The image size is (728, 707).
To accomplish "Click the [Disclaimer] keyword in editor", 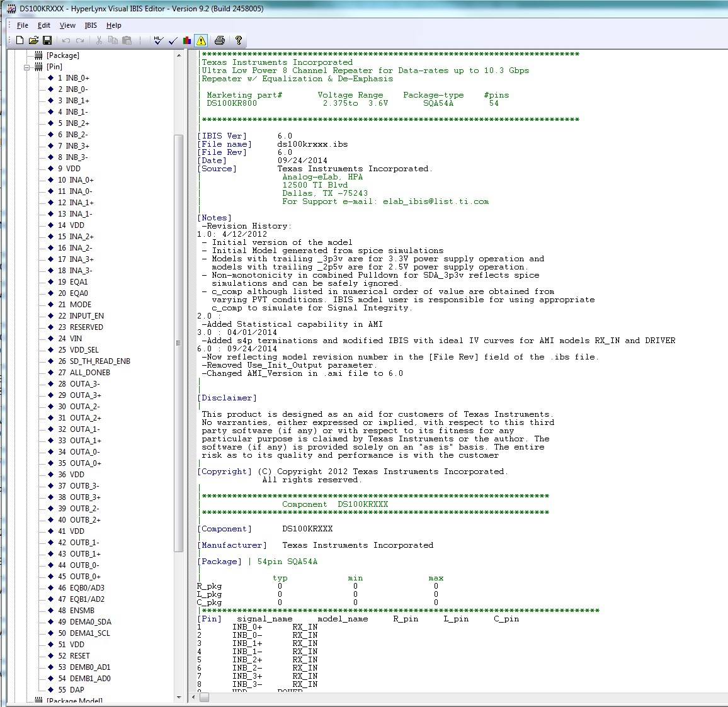I will point(227,398).
